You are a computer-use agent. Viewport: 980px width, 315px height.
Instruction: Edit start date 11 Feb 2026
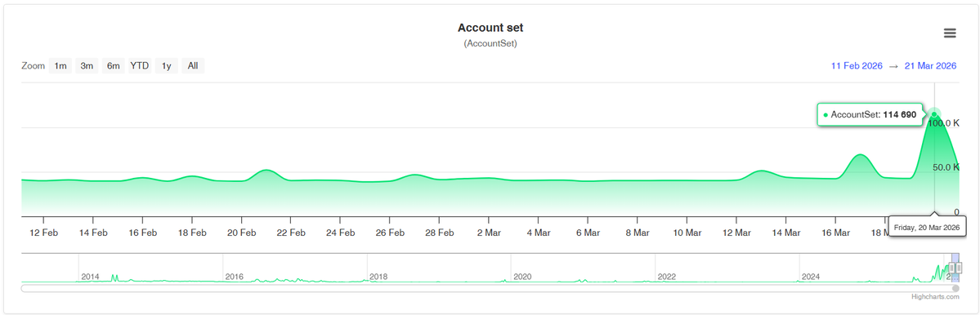point(857,66)
